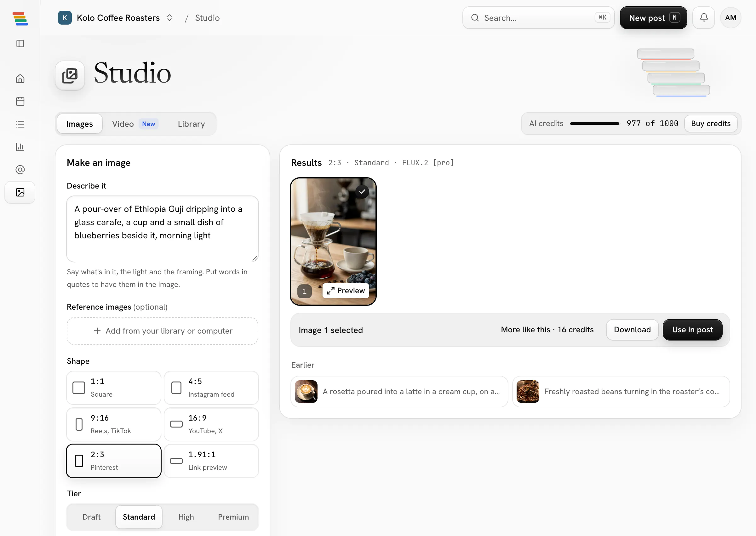756x536 pixels.
Task: Click the AM user avatar
Action: click(730, 18)
